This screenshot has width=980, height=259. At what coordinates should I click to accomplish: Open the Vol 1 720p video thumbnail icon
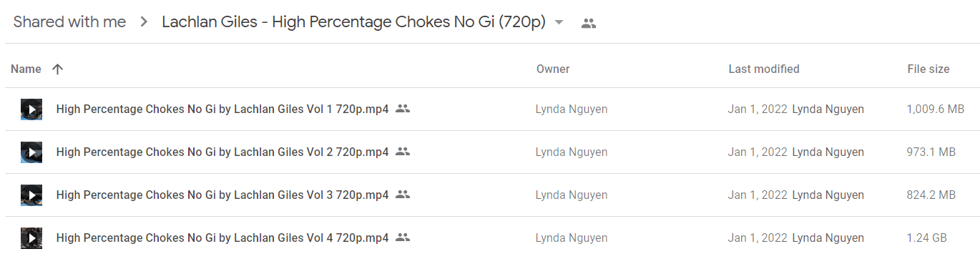coord(31,109)
